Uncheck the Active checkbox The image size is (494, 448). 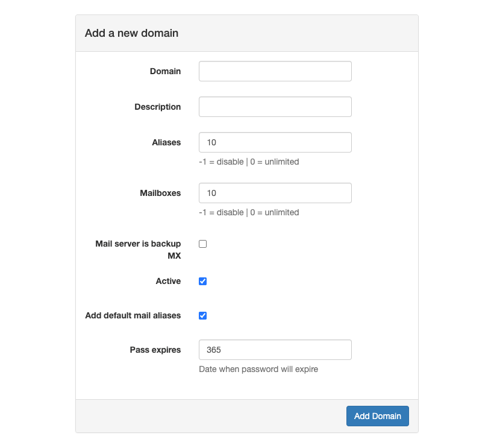click(202, 281)
